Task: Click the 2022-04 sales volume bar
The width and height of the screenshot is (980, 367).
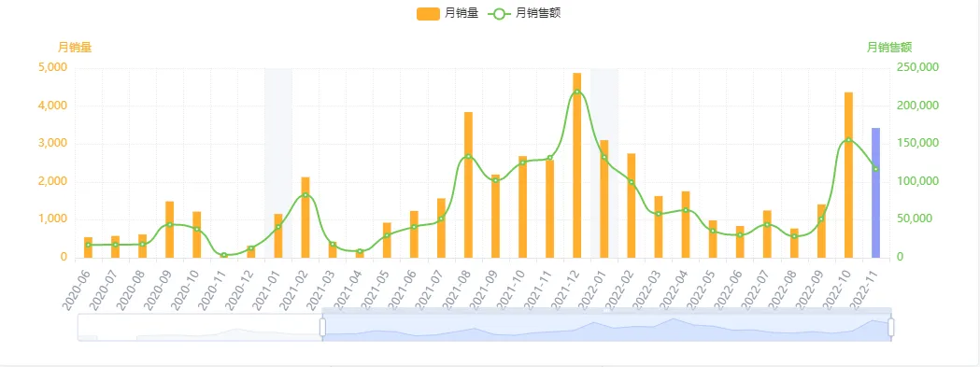Action: (686, 224)
